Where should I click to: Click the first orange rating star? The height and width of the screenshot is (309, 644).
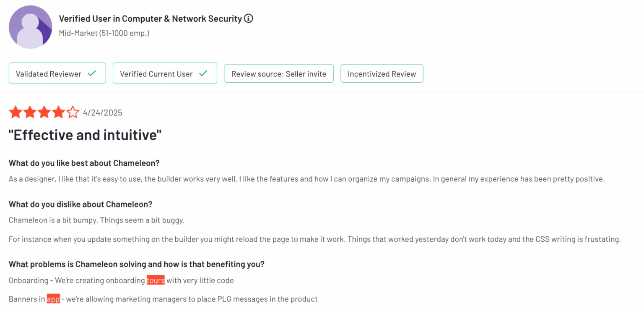15,112
